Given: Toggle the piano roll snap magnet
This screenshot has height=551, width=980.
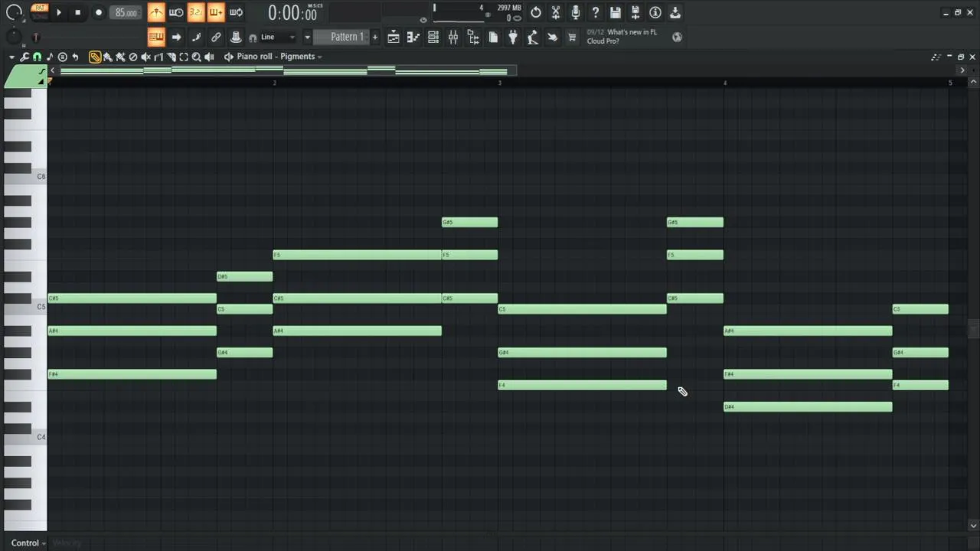Looking at the screenshot, I should point(37,57).
